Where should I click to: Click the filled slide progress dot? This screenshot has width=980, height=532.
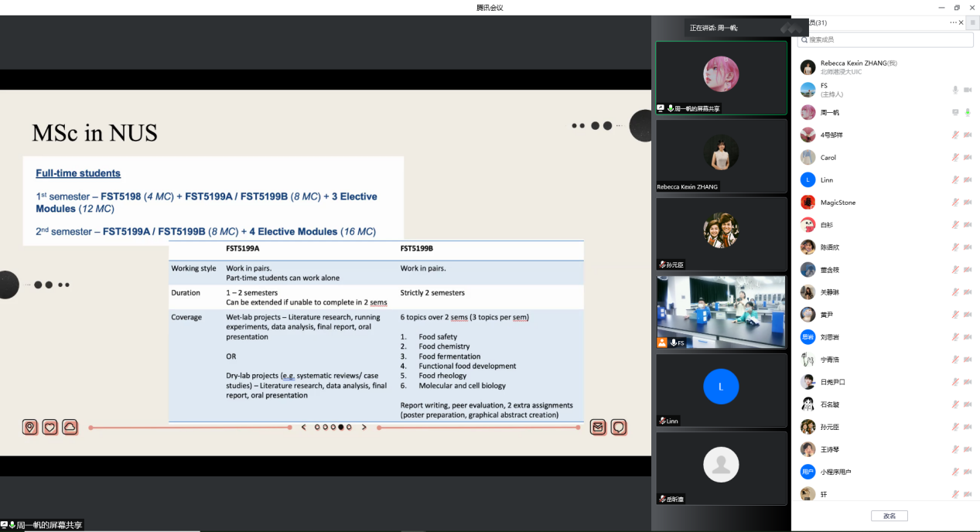341,427
